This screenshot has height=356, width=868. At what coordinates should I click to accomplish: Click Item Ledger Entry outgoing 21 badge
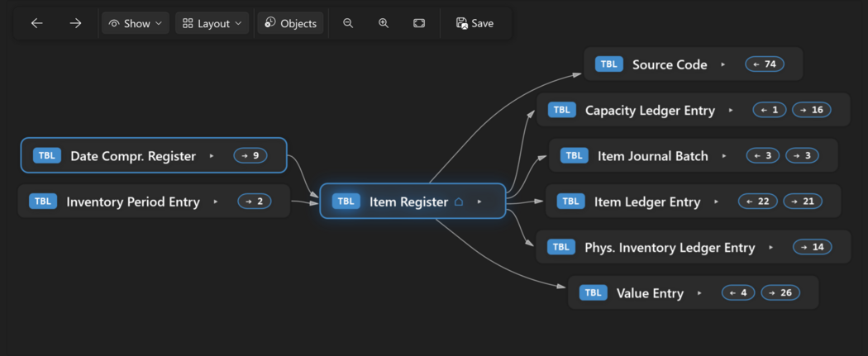[x=803, y=202]
